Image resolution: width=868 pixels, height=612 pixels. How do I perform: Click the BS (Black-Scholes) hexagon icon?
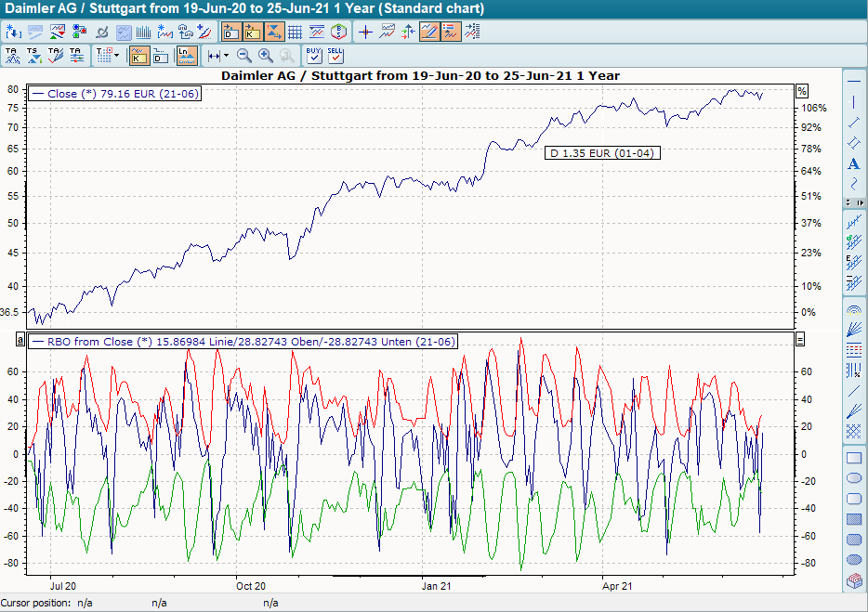pyautogui.click(x=340, y=31)
